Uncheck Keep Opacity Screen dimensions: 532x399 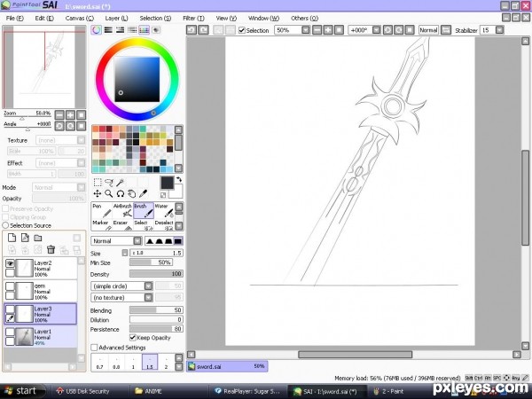[133, 338]
